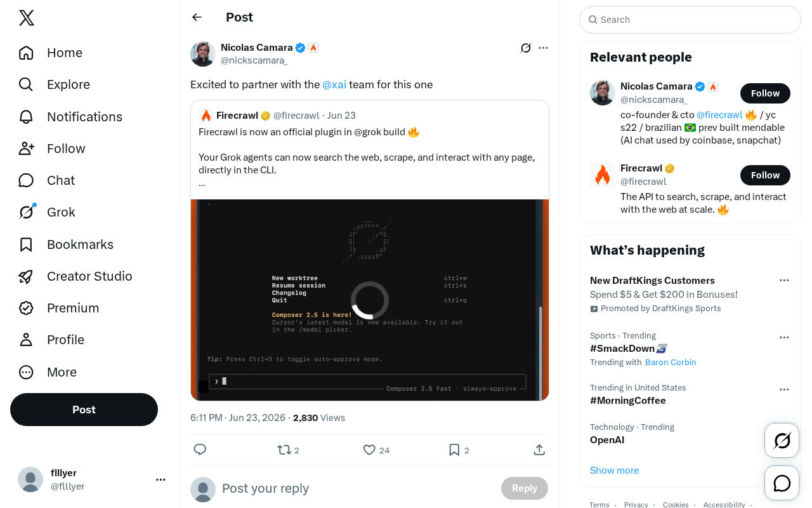Open the floating Grok button

point(782,440)
